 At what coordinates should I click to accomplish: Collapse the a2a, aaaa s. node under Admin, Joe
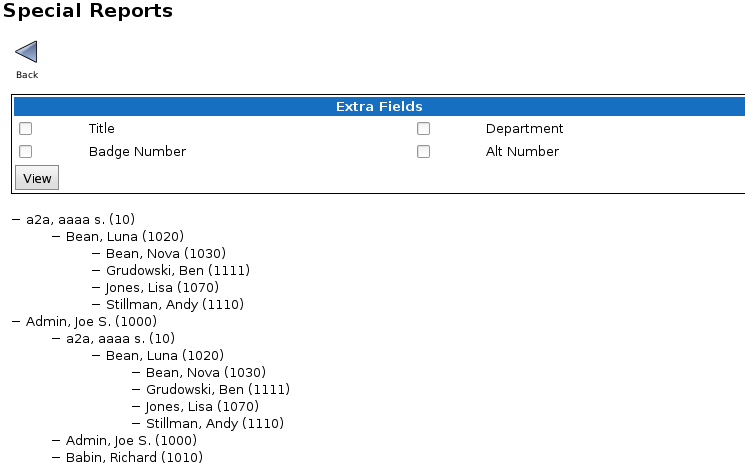point(56,339)
